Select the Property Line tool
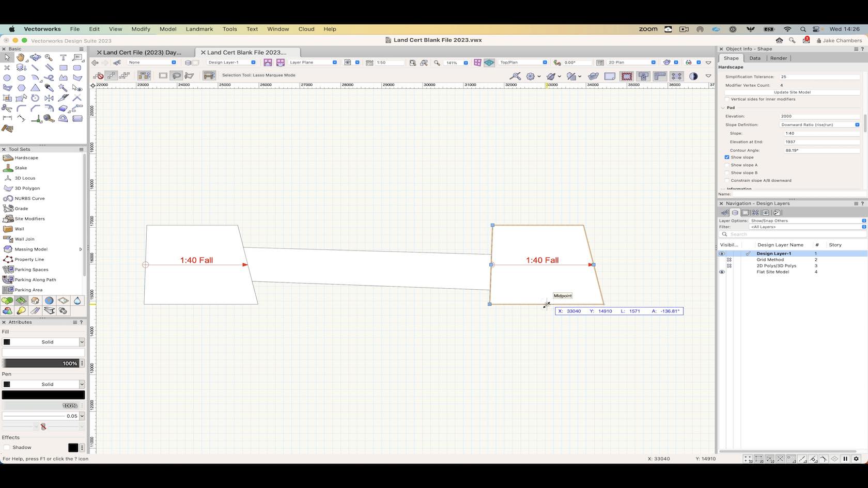The height and width of the screenshot is (488, 868). click(x=29, y=259)
